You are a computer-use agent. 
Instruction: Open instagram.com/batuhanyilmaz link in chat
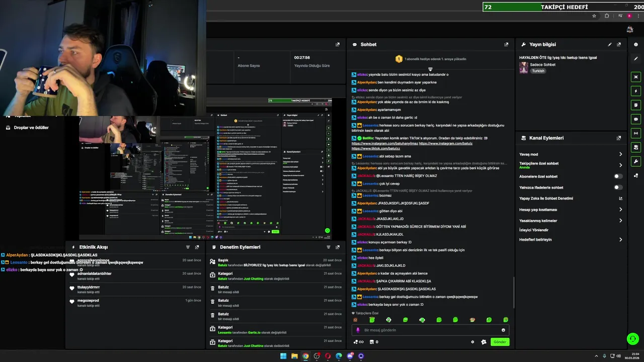(385, 143)
